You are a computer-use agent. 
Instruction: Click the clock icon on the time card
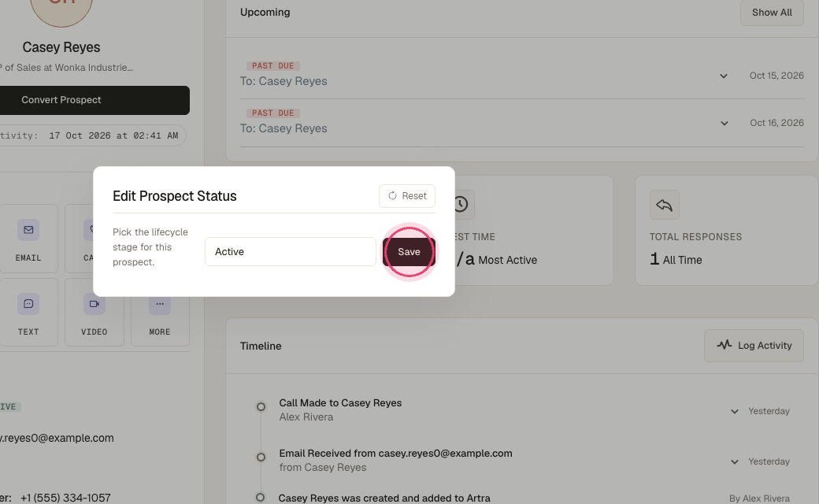tap(460, 205)
